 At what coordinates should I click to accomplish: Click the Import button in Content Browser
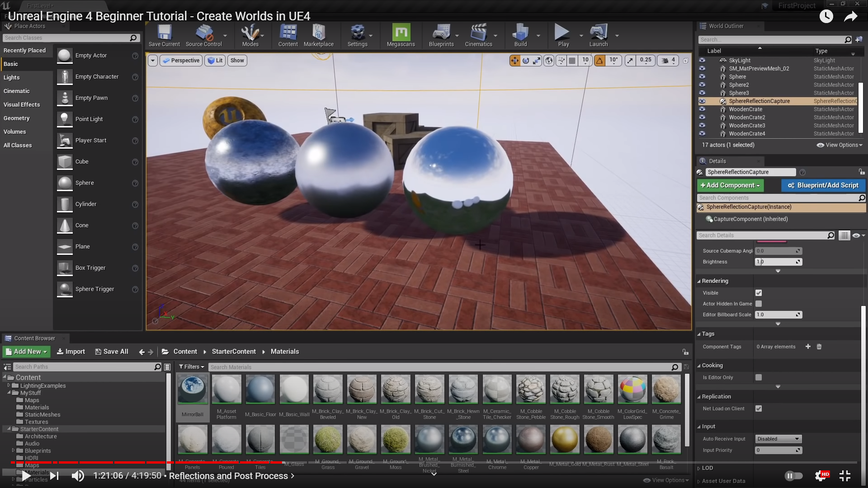coord(71,352)
